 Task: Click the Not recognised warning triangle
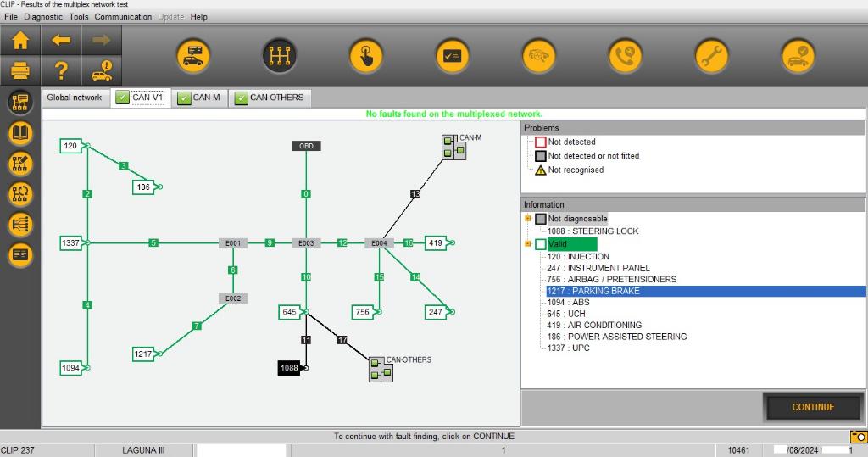tap(541, 170)
